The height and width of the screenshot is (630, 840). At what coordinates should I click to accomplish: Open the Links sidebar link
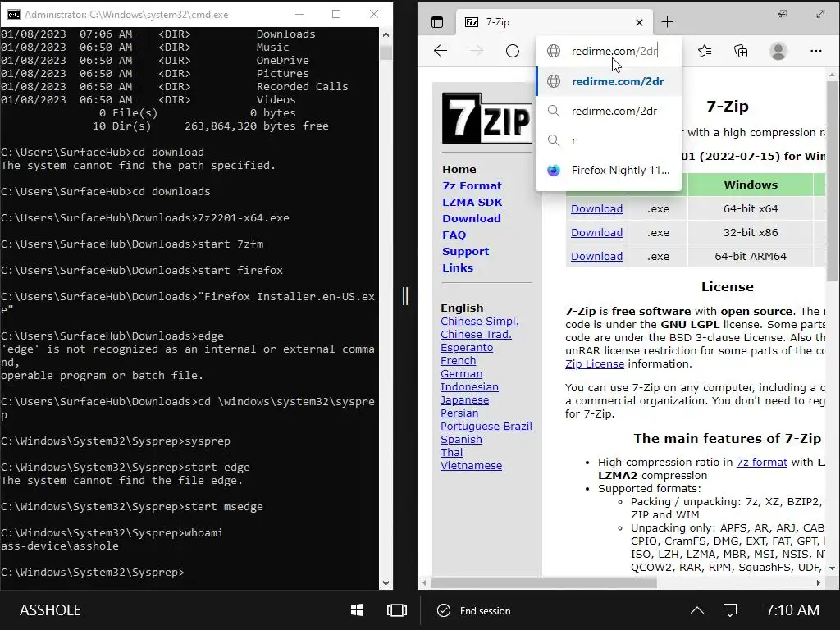coord(458,268)
